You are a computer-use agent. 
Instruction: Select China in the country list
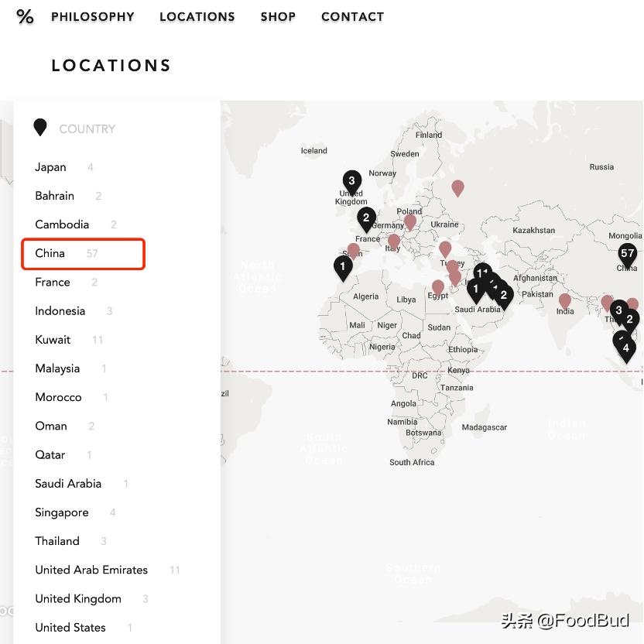coord(50,253)
